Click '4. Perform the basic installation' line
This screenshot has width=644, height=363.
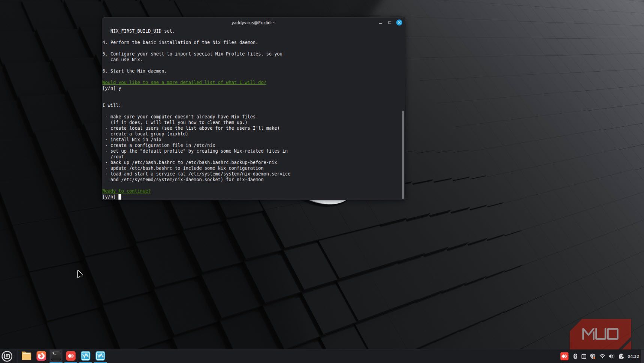180,42
